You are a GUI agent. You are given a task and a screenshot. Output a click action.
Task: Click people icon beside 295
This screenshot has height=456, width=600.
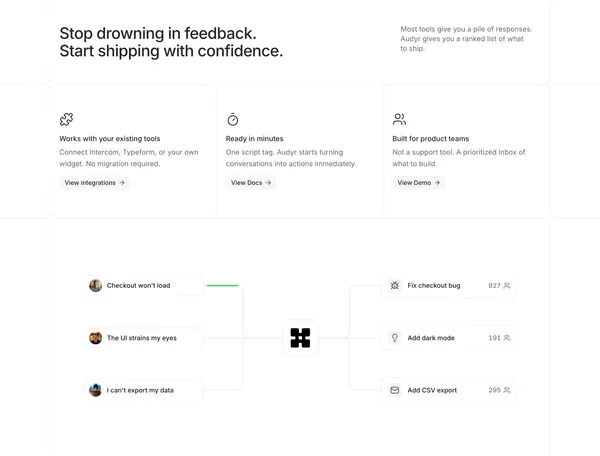pos(507,390)
